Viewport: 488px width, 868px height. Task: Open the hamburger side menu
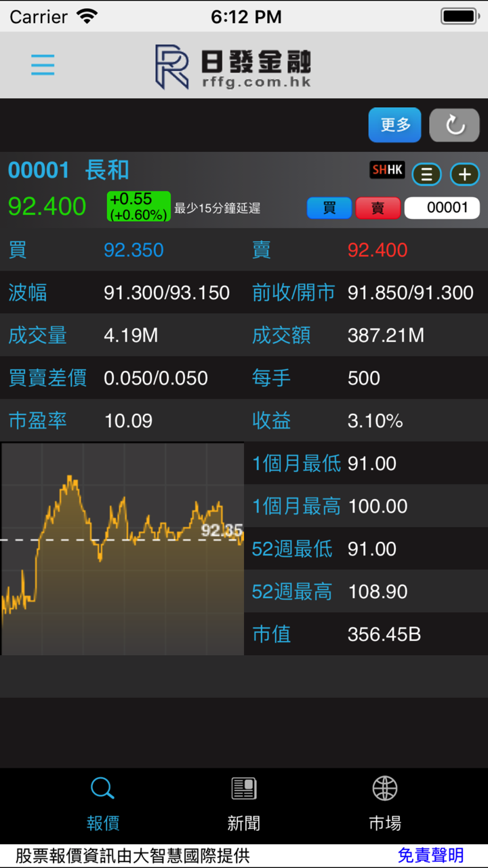click(x=43, y=65)
